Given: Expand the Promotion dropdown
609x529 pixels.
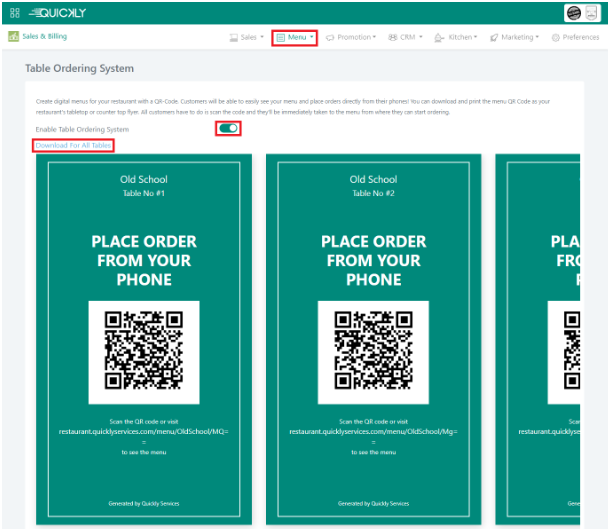Looking at the screenshot, I should [x=350, y=37].
